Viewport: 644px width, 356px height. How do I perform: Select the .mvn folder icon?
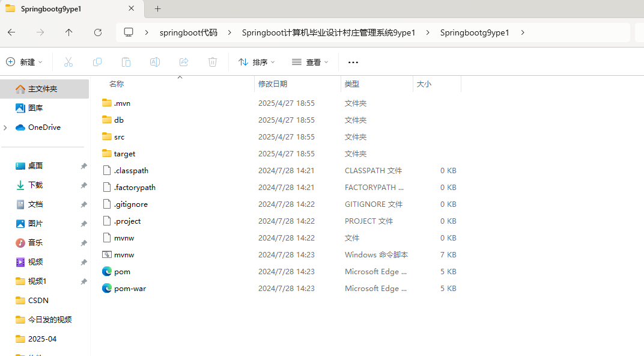[107, 103]
